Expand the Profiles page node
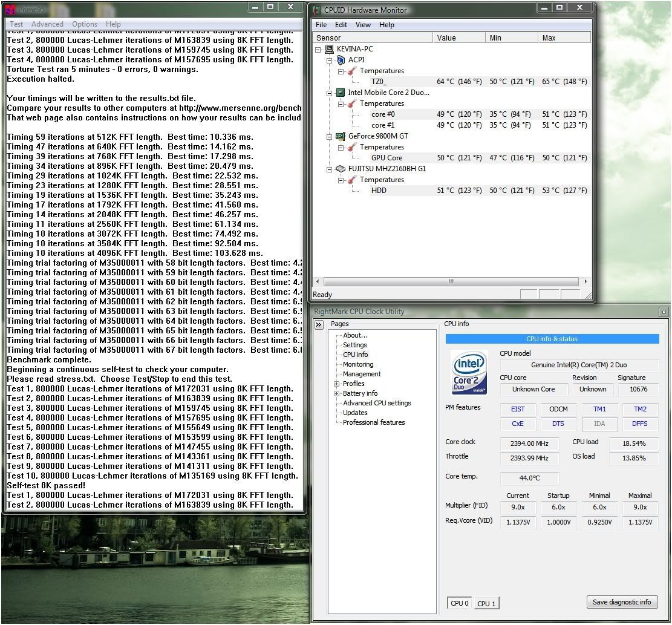 (337, 384)
